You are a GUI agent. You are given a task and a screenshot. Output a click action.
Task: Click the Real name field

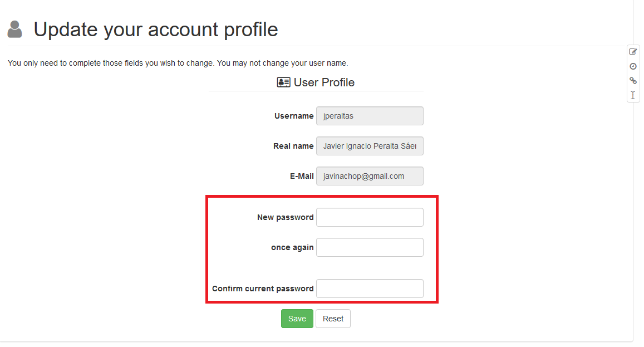point(370,146)
